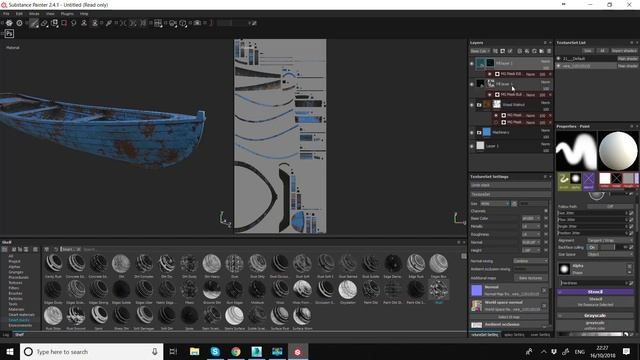
Task: Open the Plugins menu
Action: point(67,13)
